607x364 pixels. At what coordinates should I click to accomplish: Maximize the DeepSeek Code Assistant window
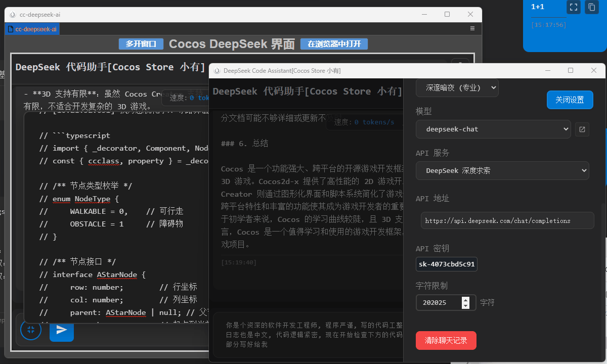point(571,70)
